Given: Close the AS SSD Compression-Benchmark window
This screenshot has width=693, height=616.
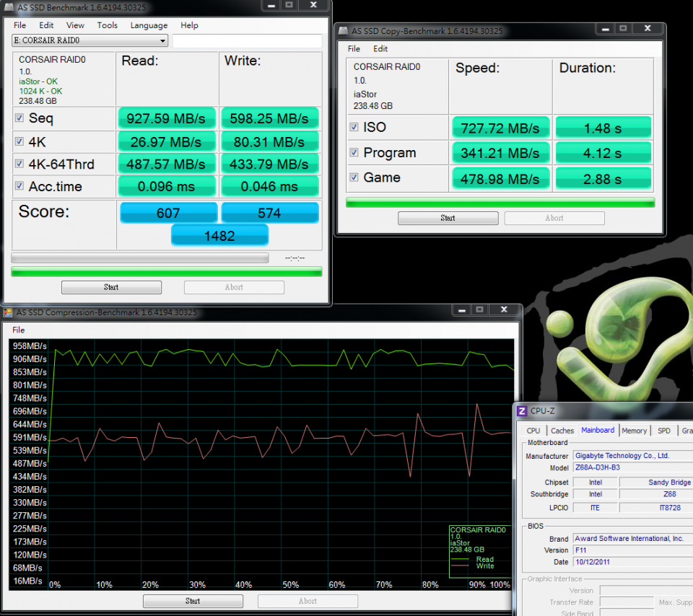Looking at the screenshot, I should (x=504, y=310).
